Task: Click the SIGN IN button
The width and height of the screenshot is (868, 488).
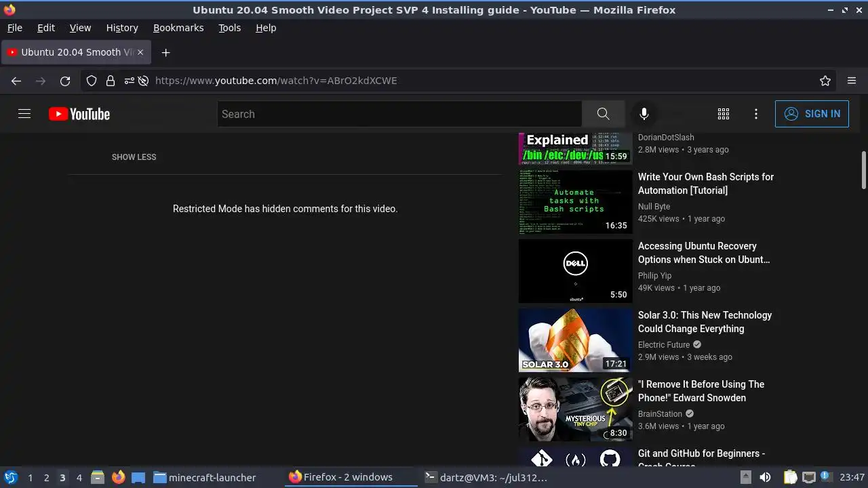Action: [812, 114]
